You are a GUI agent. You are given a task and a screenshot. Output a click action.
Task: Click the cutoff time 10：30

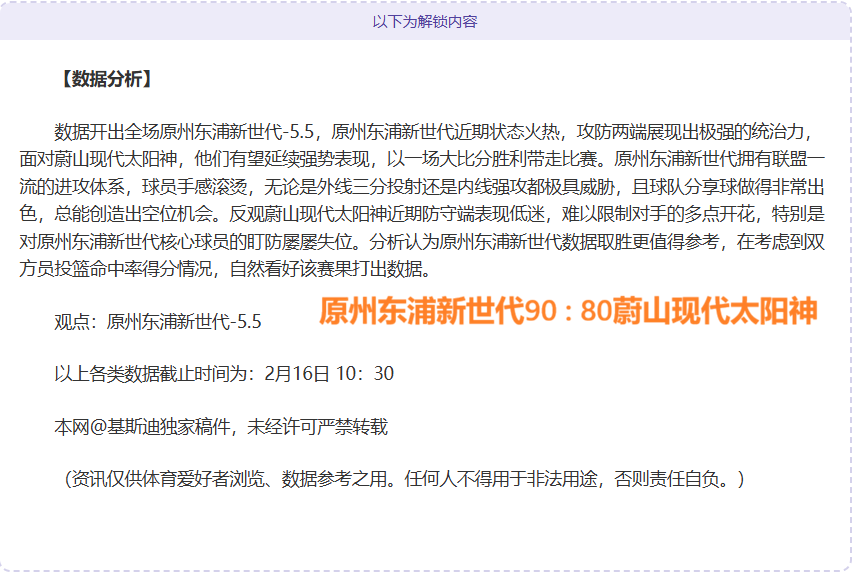[367, 374]
